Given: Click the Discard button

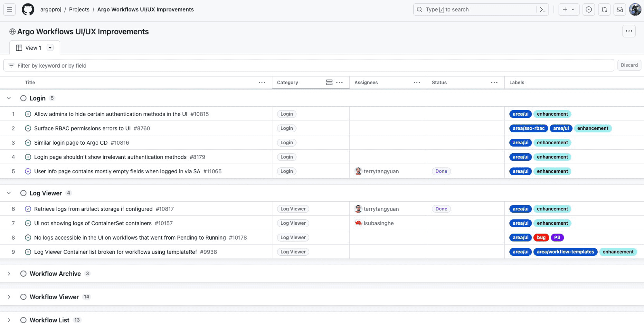Looking at the screenshot, I should [629, 65].
